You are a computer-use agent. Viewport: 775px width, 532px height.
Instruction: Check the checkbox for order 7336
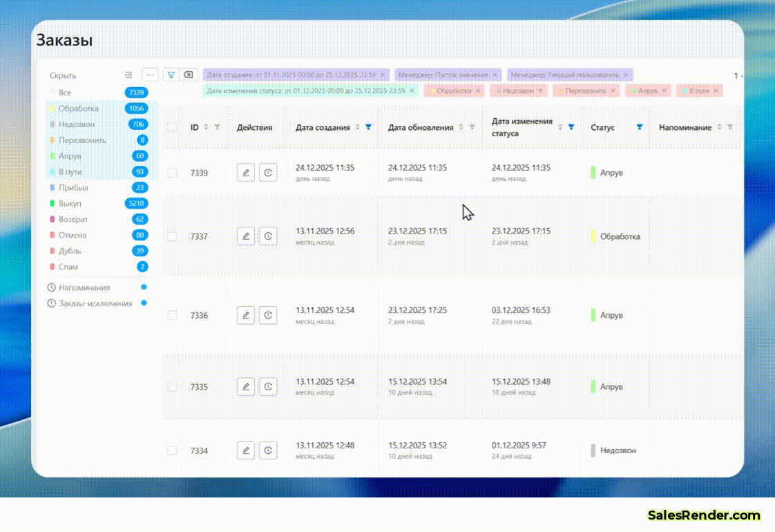(x=171, y=315)
